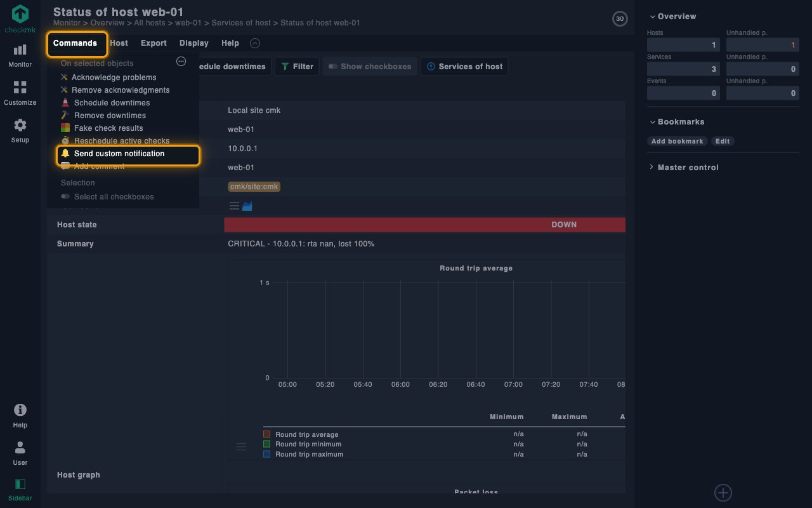Toggle Select all checkboxes in the Commands menu
The image size is (812, 508).
click(107, 197)
